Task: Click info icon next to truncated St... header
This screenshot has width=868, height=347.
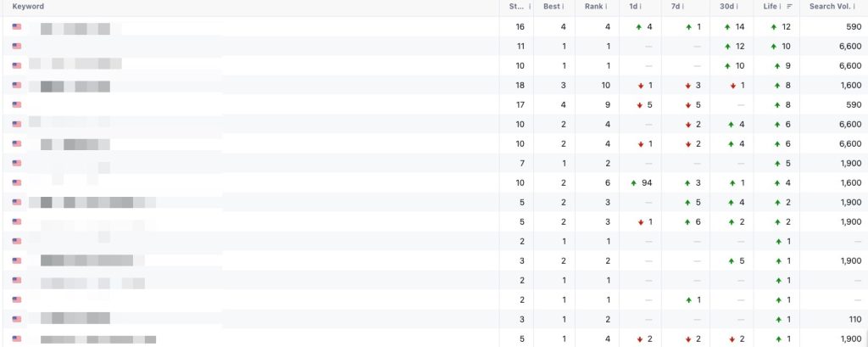Action: pyautogui.click(x=530, y=7)
